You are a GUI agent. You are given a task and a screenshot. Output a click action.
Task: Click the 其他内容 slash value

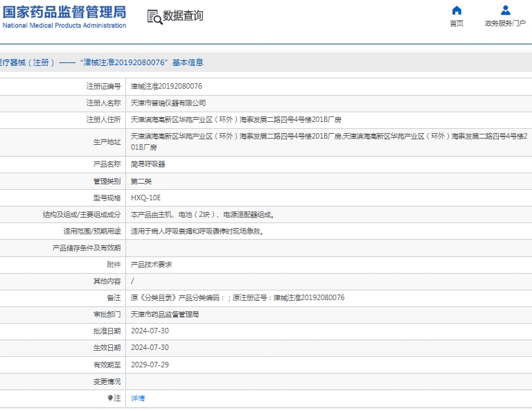click(132, 281)
